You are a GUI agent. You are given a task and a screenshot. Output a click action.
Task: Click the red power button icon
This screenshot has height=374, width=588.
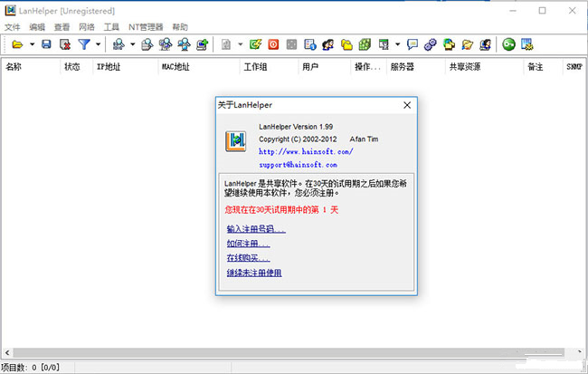coord(273,44)
